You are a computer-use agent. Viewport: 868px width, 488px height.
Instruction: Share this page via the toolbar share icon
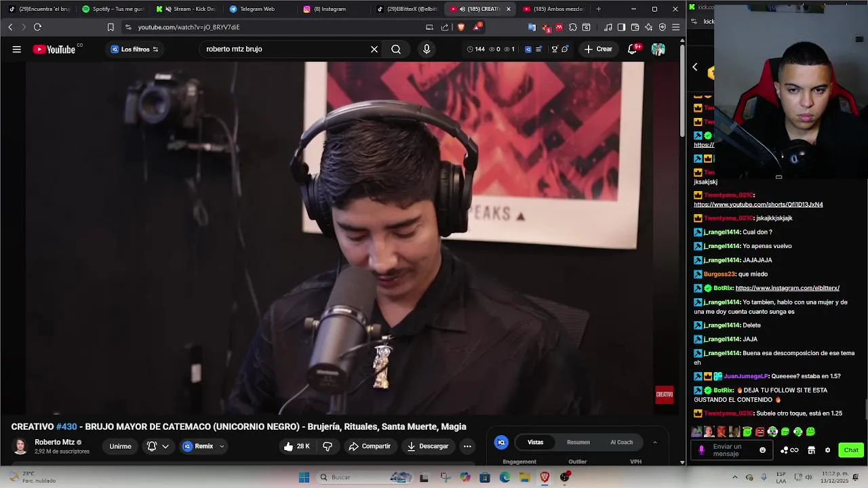click(445, 27)
